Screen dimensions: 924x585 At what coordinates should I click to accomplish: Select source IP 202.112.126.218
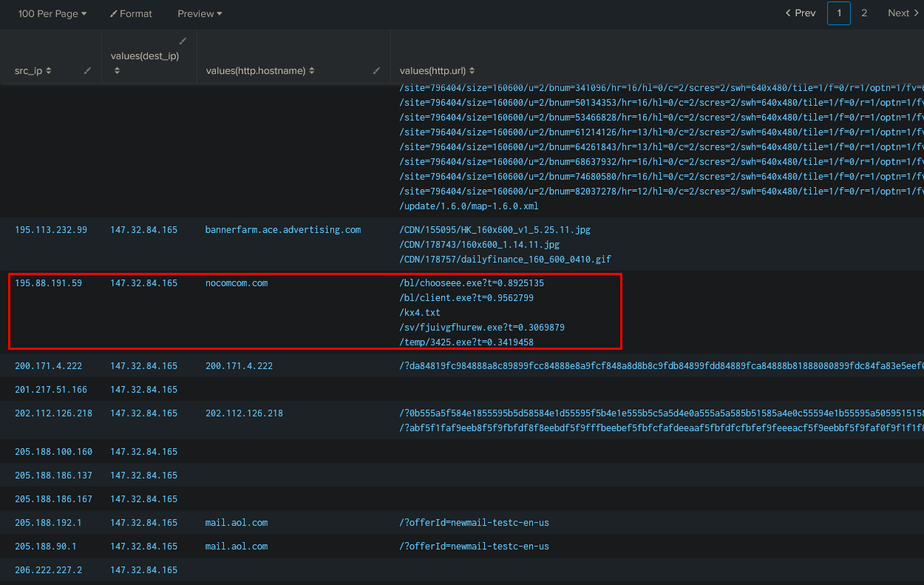pyautogui.click(x=53, y=413)
